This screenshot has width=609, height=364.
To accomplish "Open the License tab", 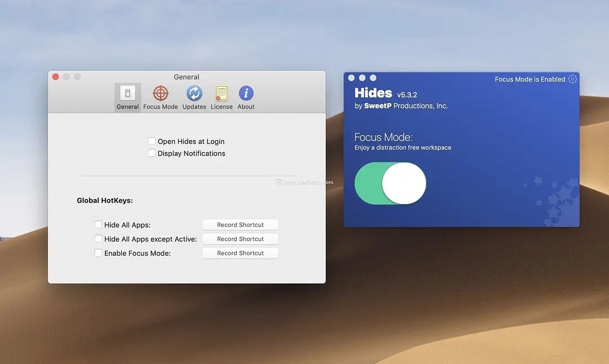I will click(222, 97).
